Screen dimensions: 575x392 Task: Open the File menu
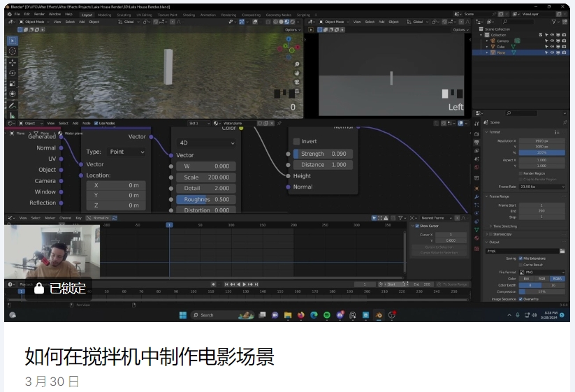17,14
